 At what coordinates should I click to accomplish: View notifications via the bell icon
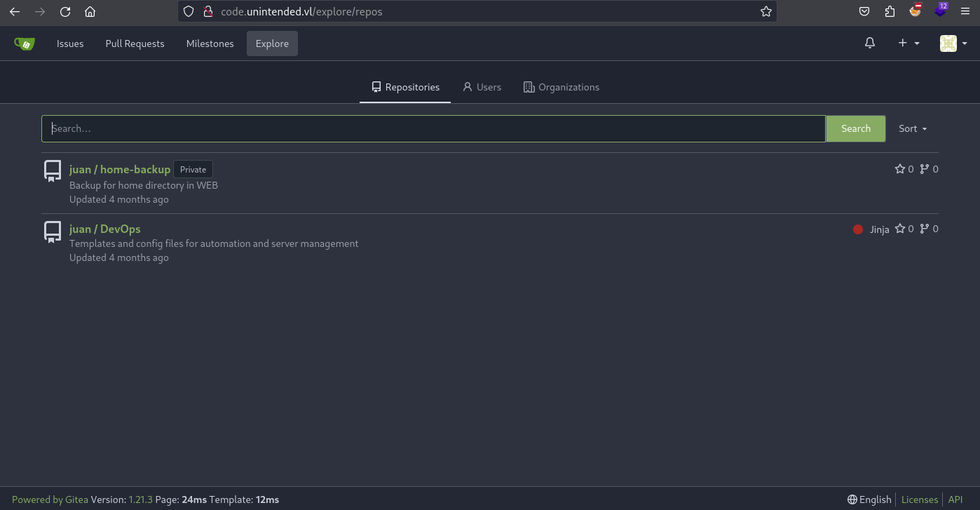pos(870,43)
